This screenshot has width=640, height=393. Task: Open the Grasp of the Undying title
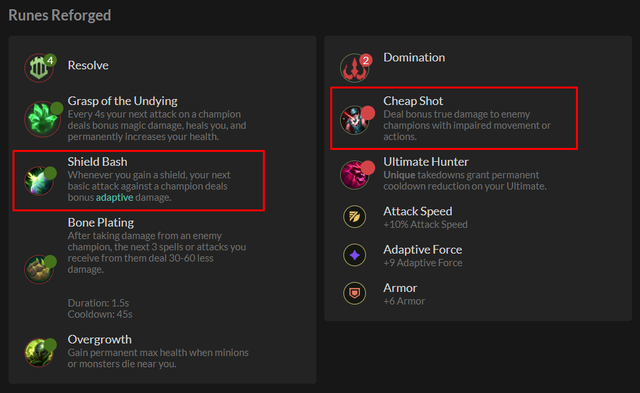point(122,101)
